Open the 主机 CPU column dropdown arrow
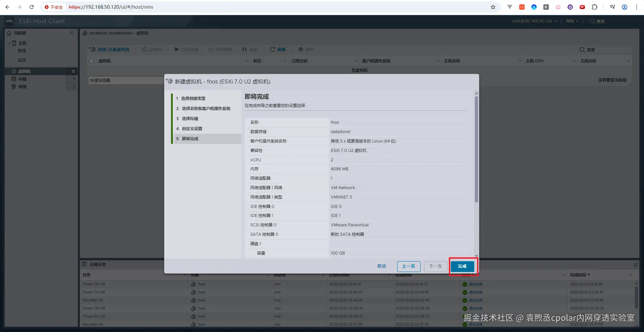The image size is (644, 332). click(574, 61)
